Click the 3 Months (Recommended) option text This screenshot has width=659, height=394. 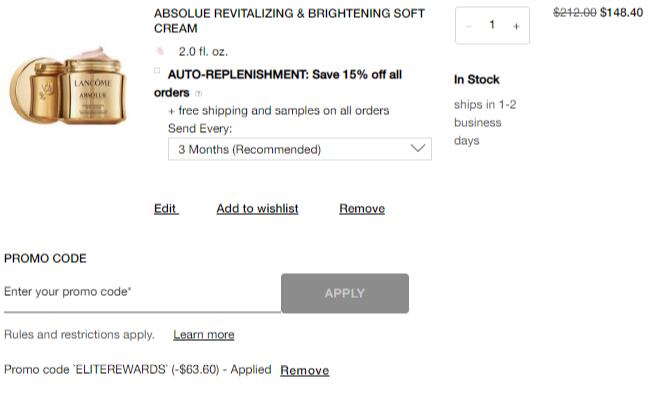click(250, 149)
